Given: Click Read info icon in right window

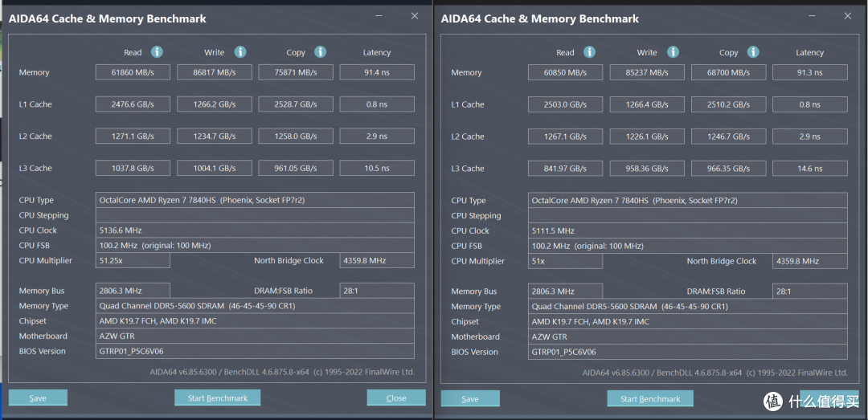Looking at the screenshot, I should (x=590, y=52).
